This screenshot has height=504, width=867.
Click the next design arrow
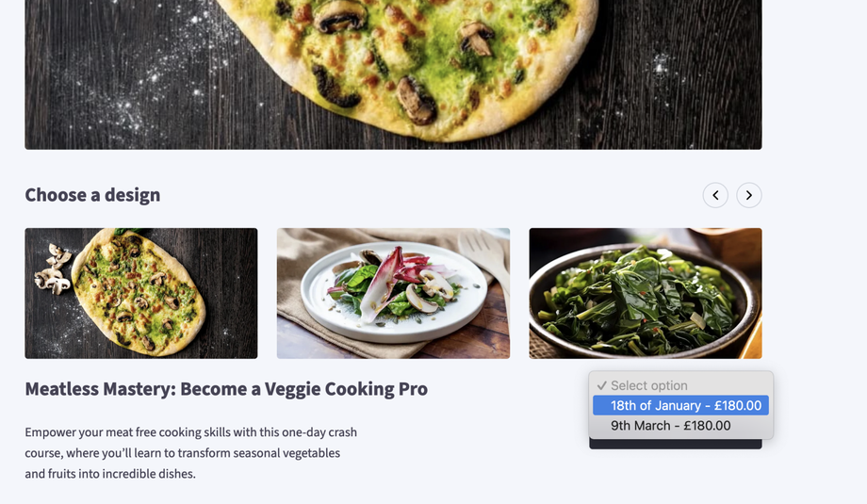pos(748,195)
